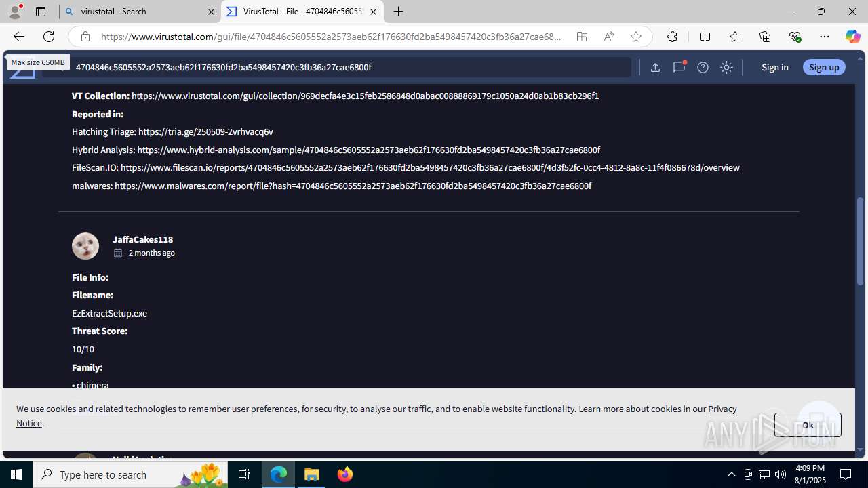The image size is (868, 488).
Task: Close the virustotal - Search tab
Action: (x=211, y=12)
